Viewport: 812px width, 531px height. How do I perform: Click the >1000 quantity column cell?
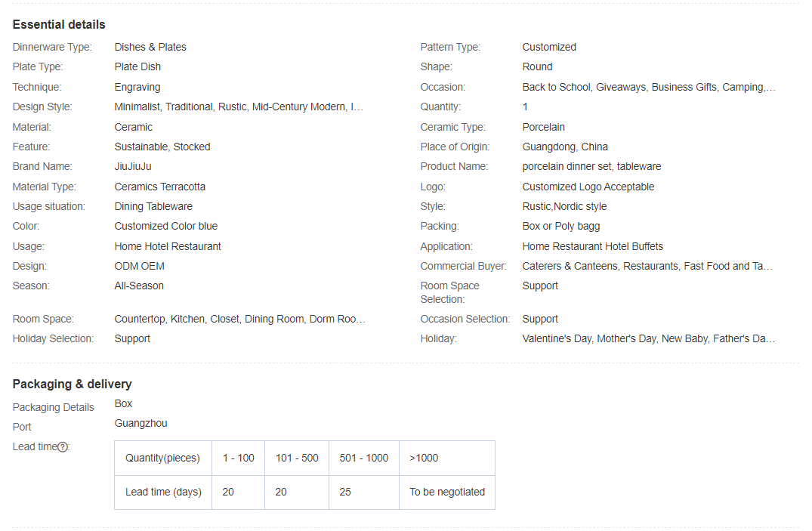pyautogui.click(x=424, y=458)
